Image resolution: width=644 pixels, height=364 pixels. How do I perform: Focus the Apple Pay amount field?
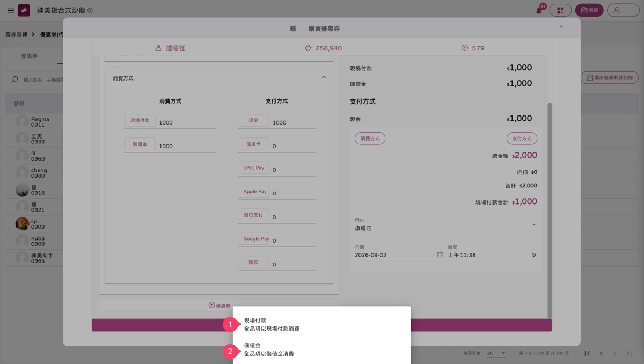tap(294, 193)
